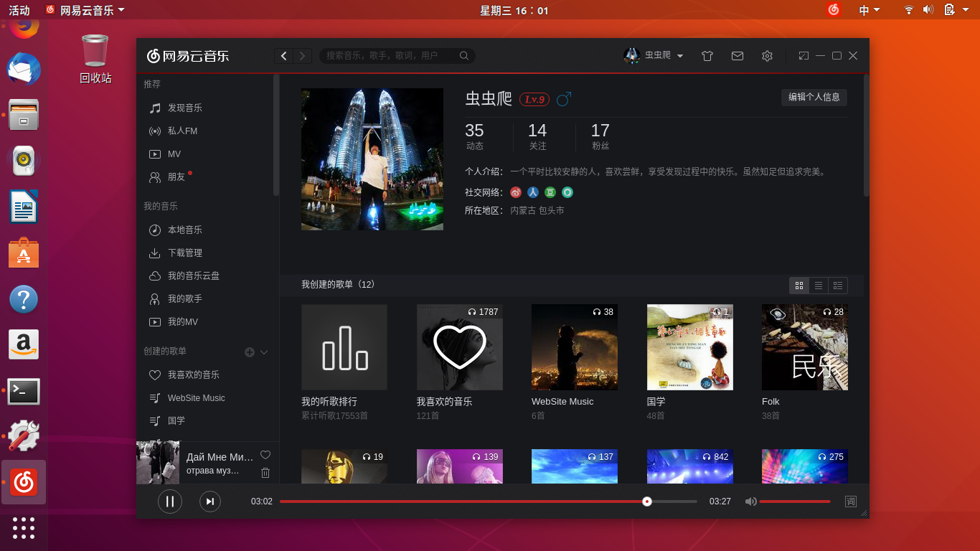
Task: Like the current song with the heart icon
Action: [x=265, y=455]
